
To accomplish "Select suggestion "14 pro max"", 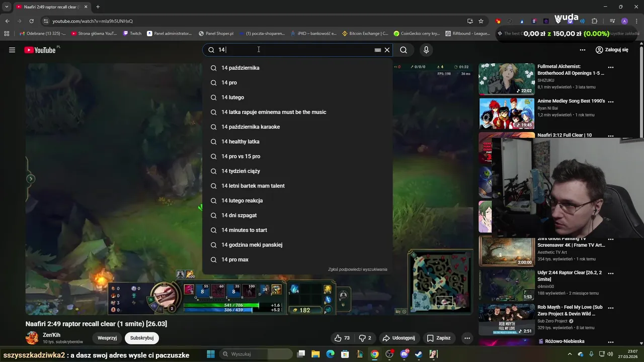I will [297, 259].
